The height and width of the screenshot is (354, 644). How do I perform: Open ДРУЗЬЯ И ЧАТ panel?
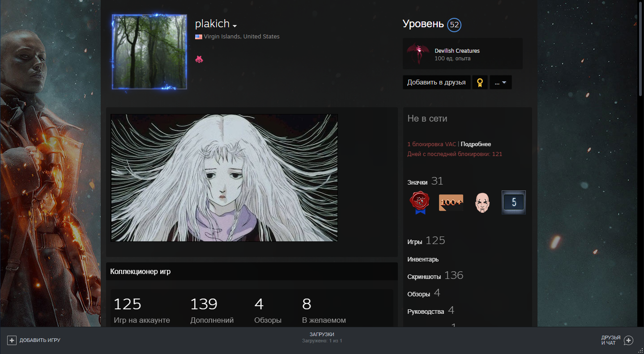(611, 340)
